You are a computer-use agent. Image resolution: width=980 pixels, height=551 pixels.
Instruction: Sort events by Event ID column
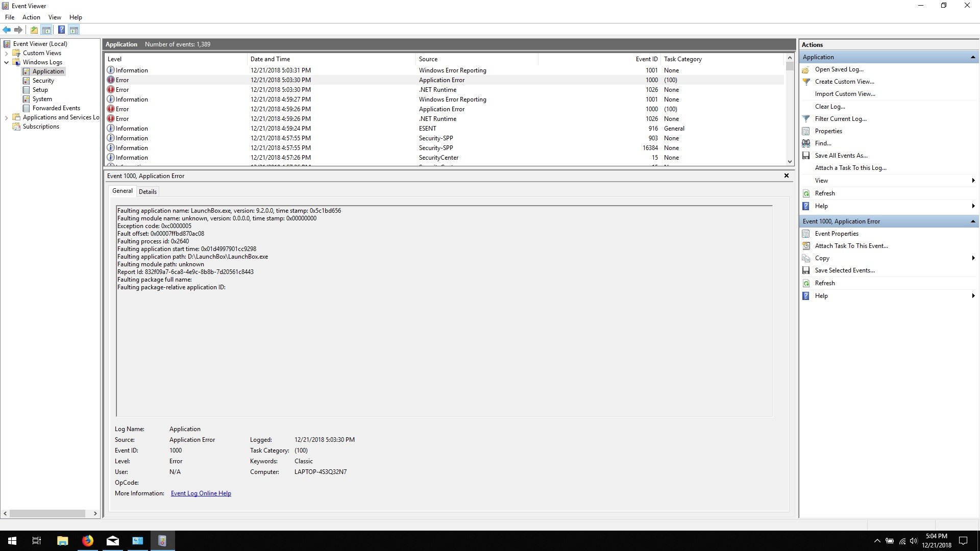(599, 59)
